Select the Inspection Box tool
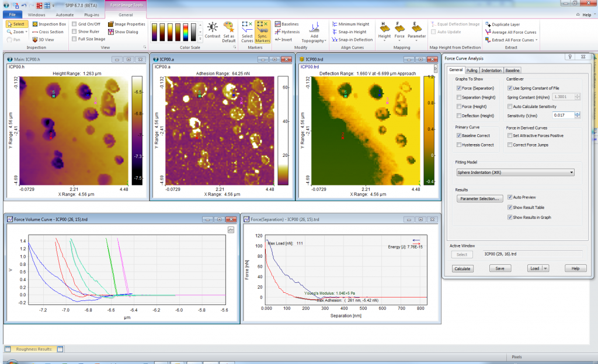 [50, 24]
